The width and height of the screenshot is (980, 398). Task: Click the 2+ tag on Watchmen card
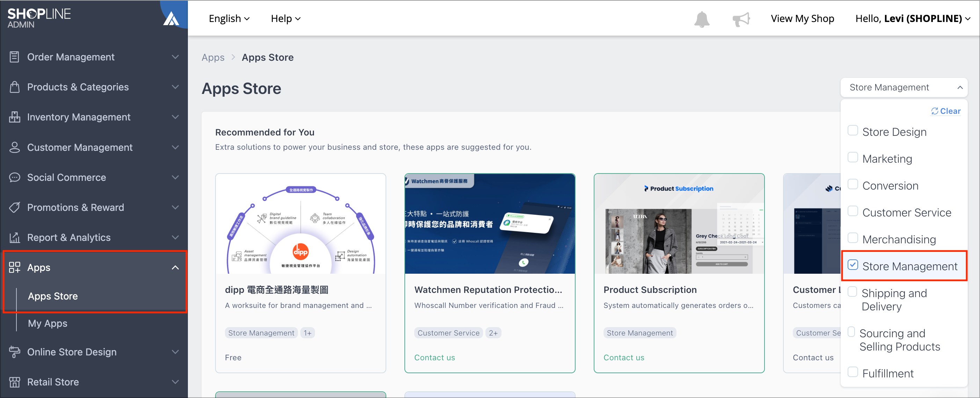click(493, 333)
